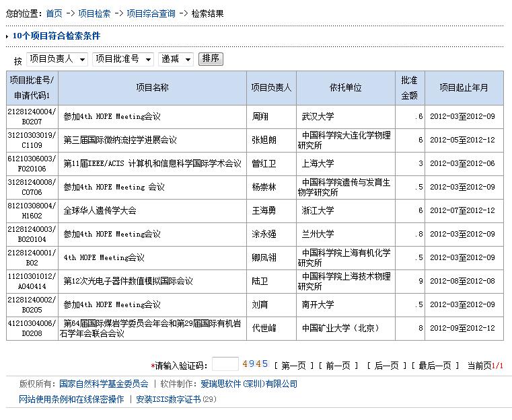Open the 递减 order dropdown
This screenshot has height=420, width=512.
[x=176, y=59]
